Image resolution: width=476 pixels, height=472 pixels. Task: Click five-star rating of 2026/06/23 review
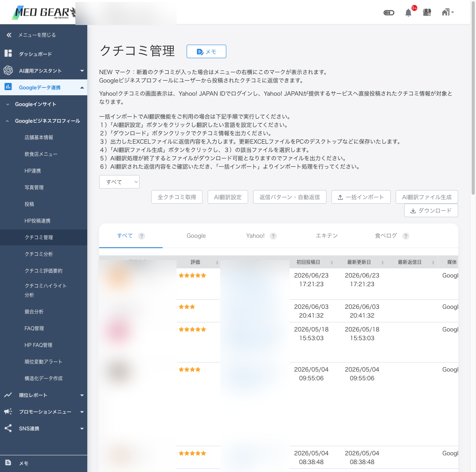pyautogui.click(x=192, y=275)
